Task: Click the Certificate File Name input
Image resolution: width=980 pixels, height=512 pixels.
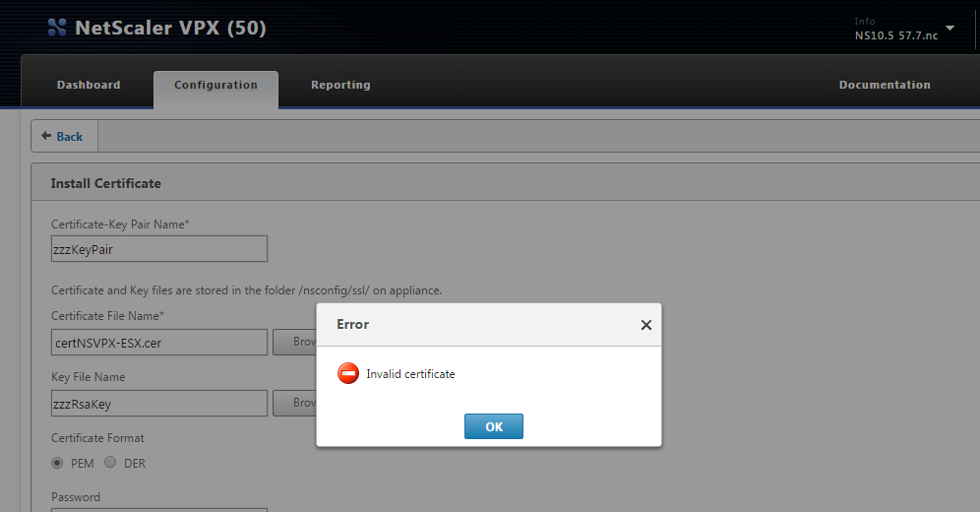Action: click(x=158, y=343)
